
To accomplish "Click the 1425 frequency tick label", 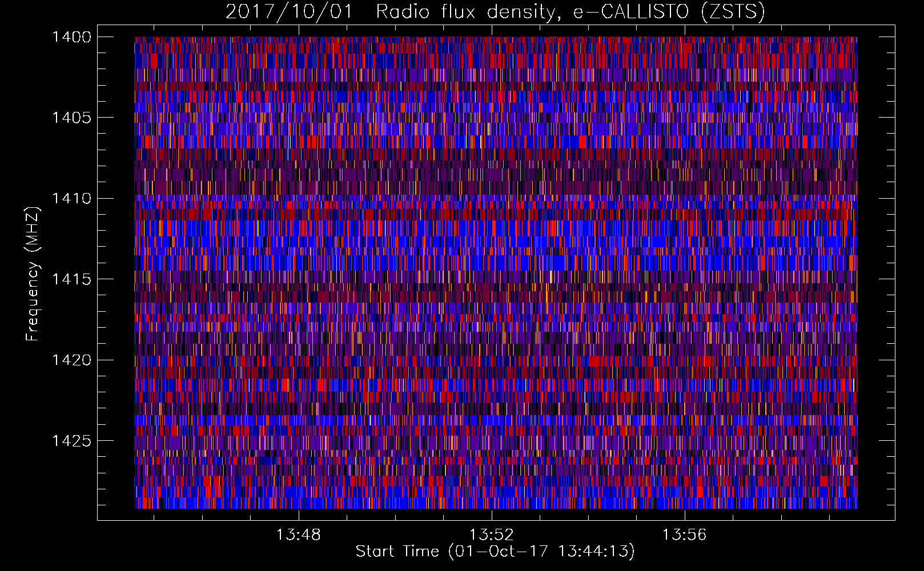I will pyautogui.click(x=71, y=441).
